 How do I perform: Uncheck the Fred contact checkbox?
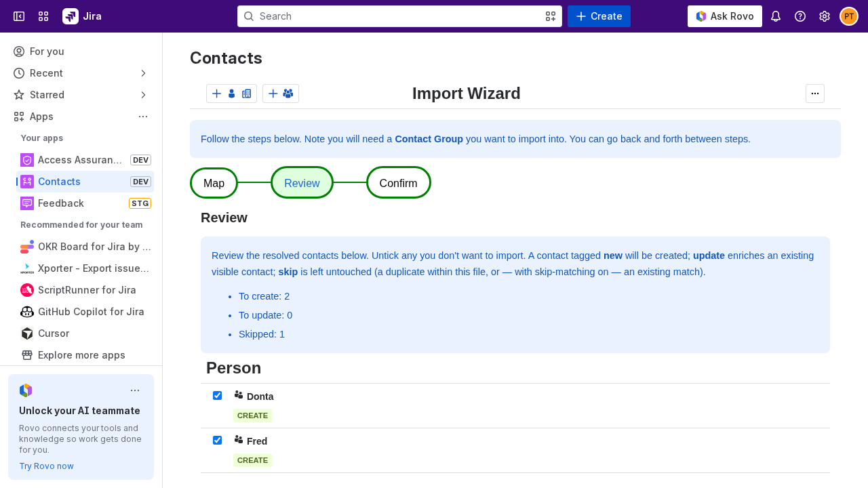point(217,441)
